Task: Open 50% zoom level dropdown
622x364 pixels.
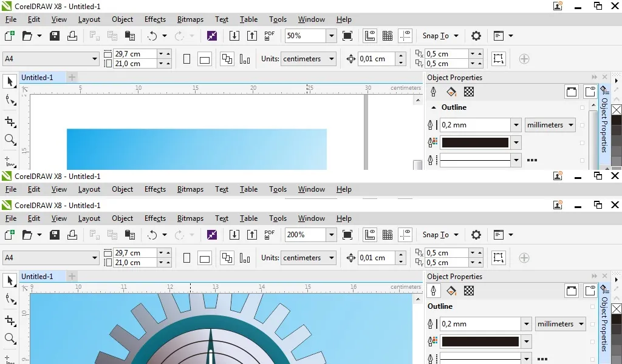Action: (332, 36)
